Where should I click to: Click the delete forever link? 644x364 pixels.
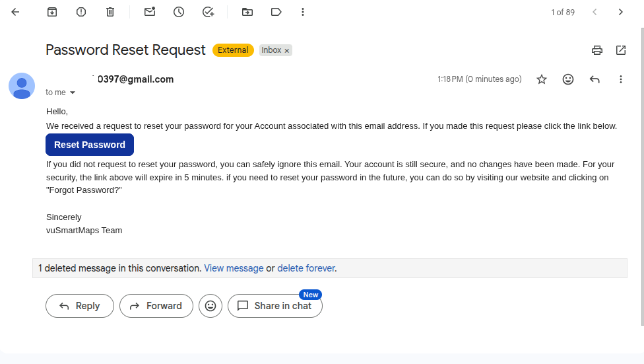point(306,268)
